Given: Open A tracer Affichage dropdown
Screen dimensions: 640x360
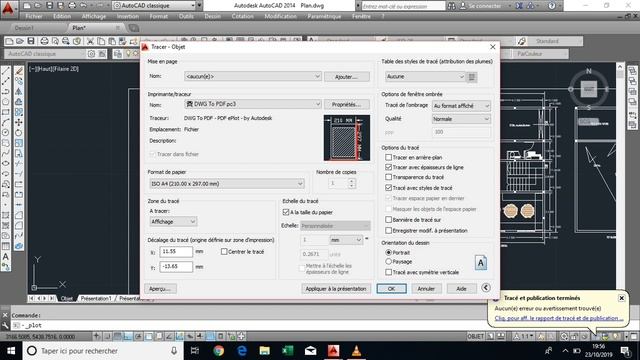Looking at the screenshot, I should pos(173,222).
